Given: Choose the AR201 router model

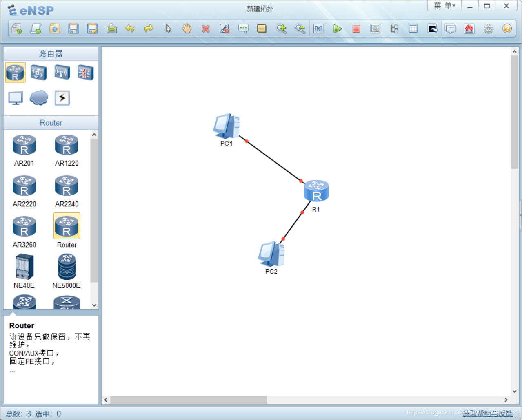Looking at the screenshot, I should coord(24,150).
